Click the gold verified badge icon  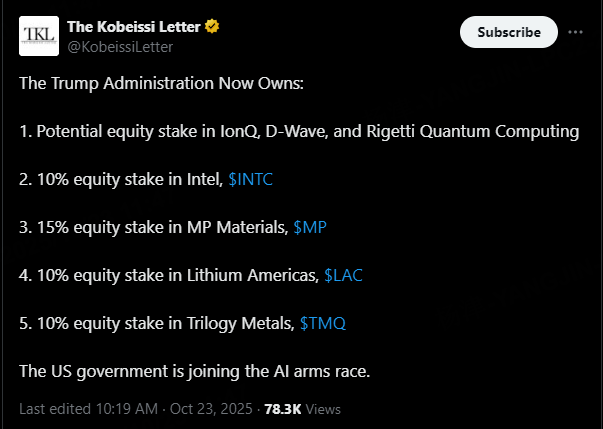coord(212,26)
